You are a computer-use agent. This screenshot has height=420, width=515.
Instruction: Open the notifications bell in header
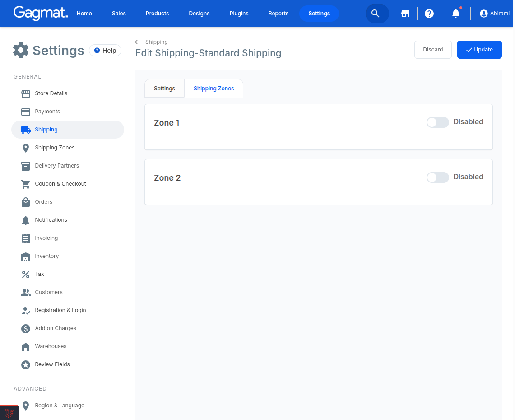(456, 13)
